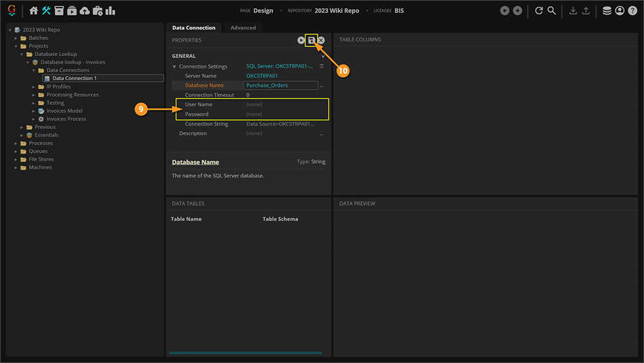Click the magnifying glass search icon

[x=552, y=11]
